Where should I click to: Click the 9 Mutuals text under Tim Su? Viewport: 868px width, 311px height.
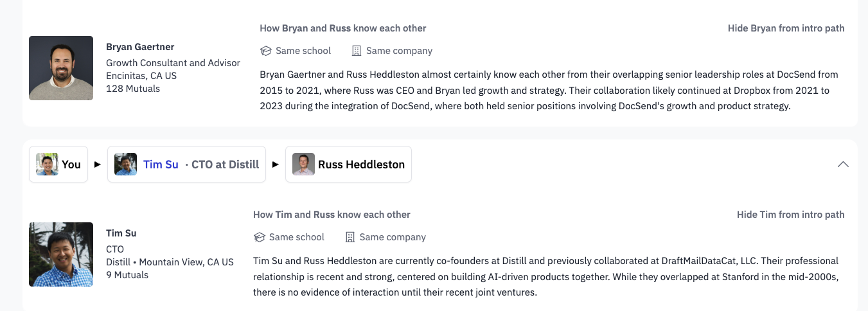tap(127, 275)
